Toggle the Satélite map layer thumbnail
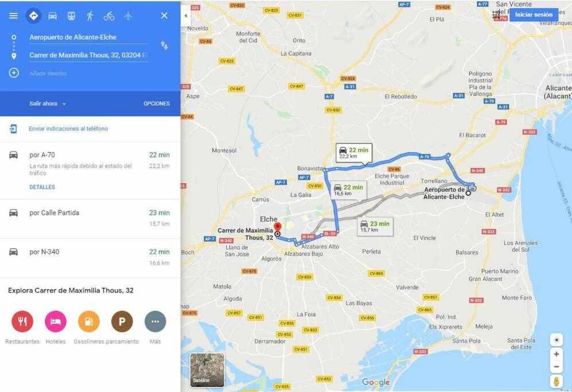Viewport: 572px width, 392px height. (207, 370)
